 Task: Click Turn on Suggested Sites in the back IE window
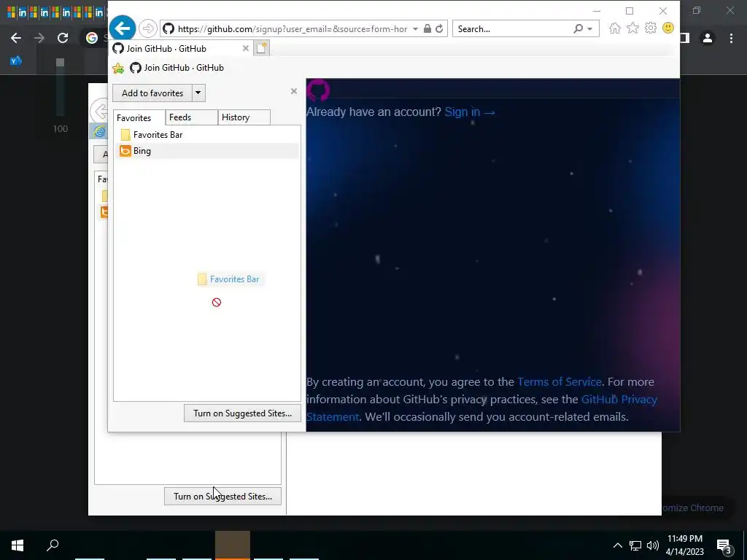pyautogui.click(x=222, y=496)
